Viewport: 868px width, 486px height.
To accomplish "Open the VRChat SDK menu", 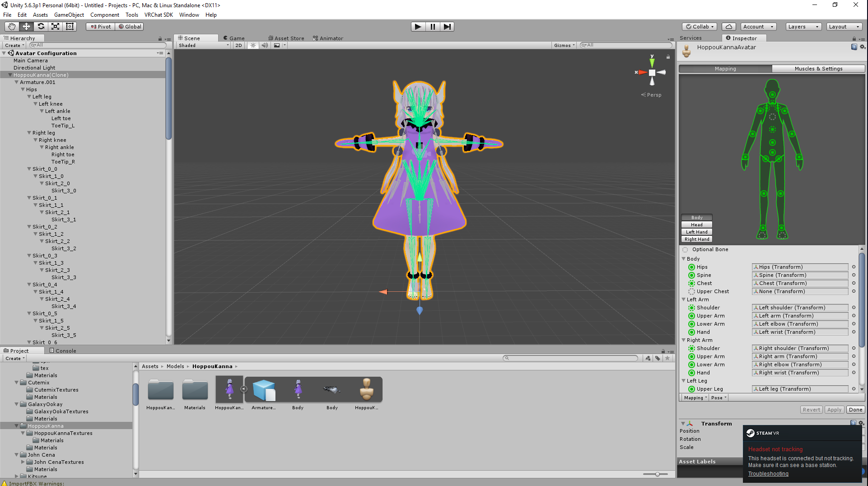I will [x=159, y=15].
